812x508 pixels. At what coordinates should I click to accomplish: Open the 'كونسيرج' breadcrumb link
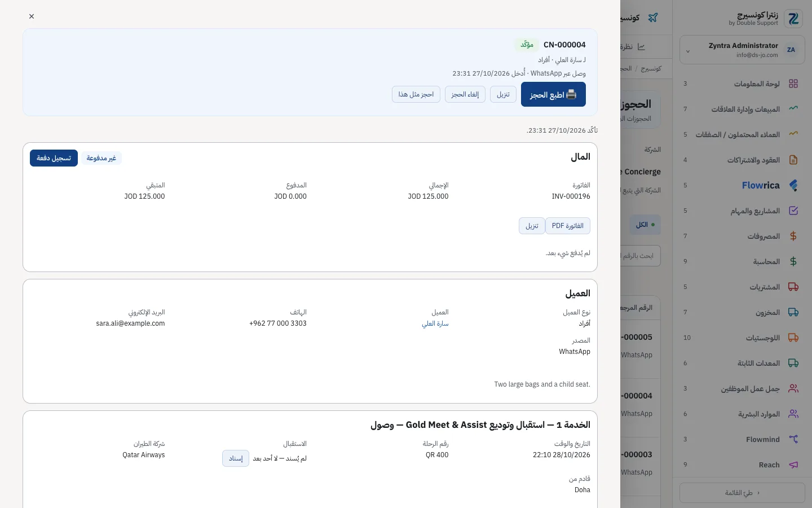[x=651, y=68]
